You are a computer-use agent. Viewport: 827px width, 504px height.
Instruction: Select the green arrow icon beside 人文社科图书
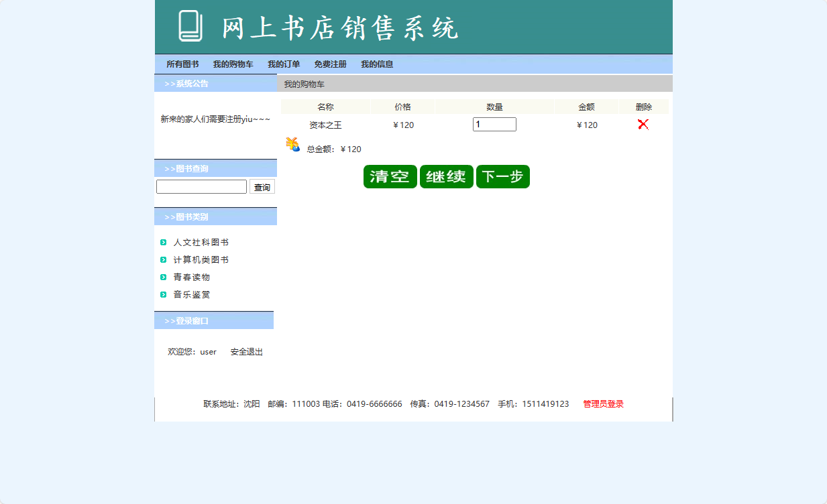(x=162, y=242)
